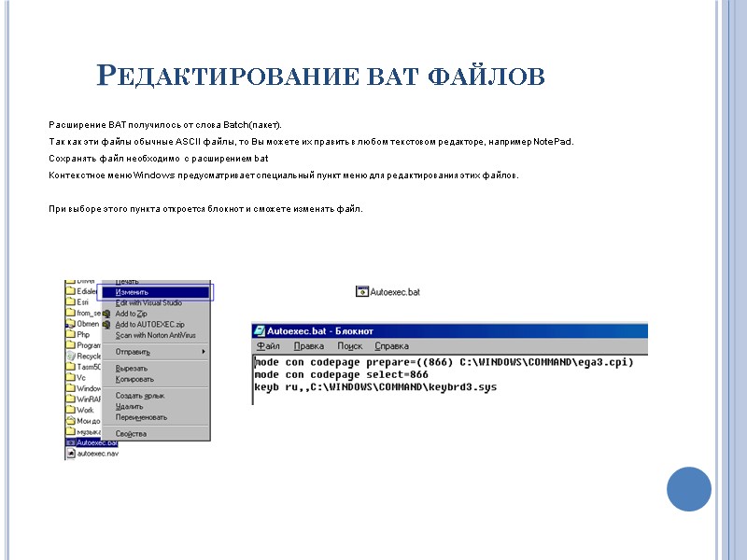
Task: Select the музыка folder icon
Action: tap(71, 431)
